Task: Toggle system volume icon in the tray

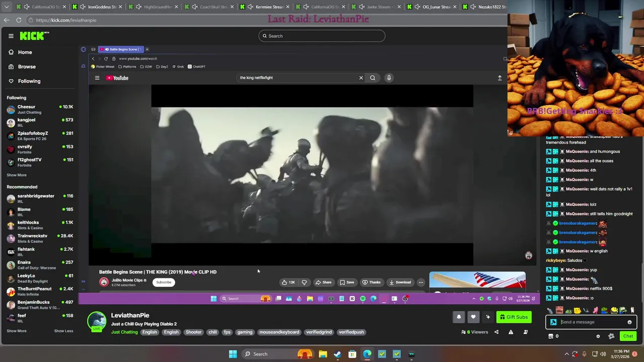Action: click(x=603, y=354)
